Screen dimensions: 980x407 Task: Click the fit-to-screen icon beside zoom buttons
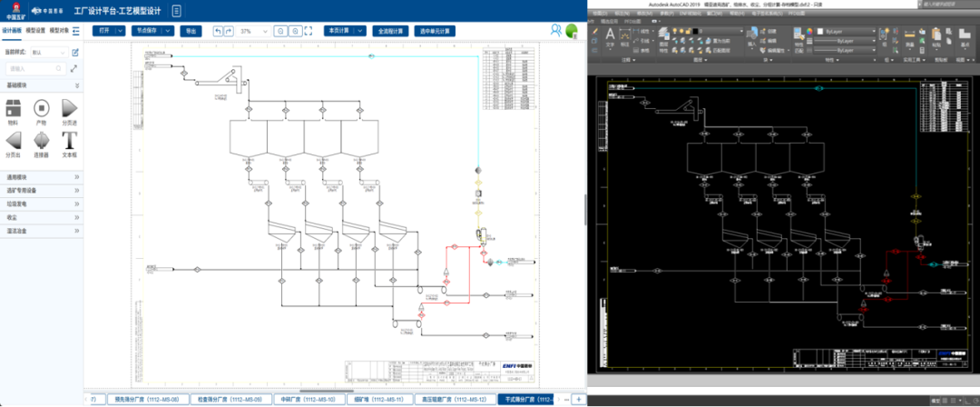pos(309,31)
